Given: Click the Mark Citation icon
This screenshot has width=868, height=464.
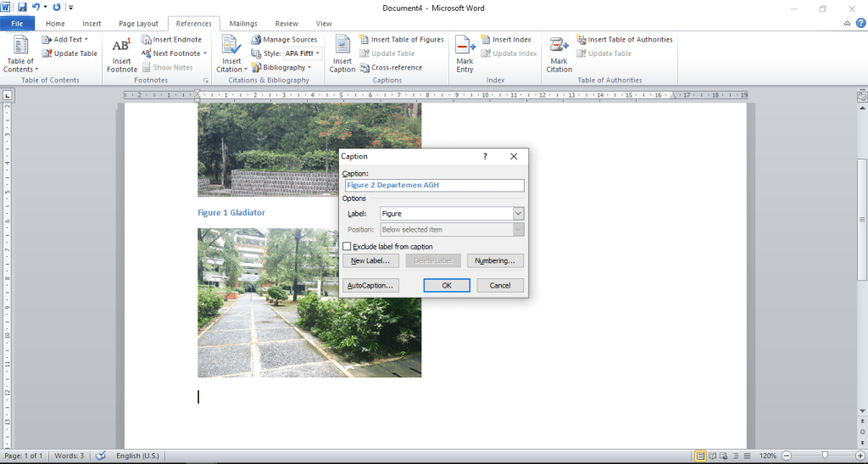Looking at the screenshot, I should 559,46.
